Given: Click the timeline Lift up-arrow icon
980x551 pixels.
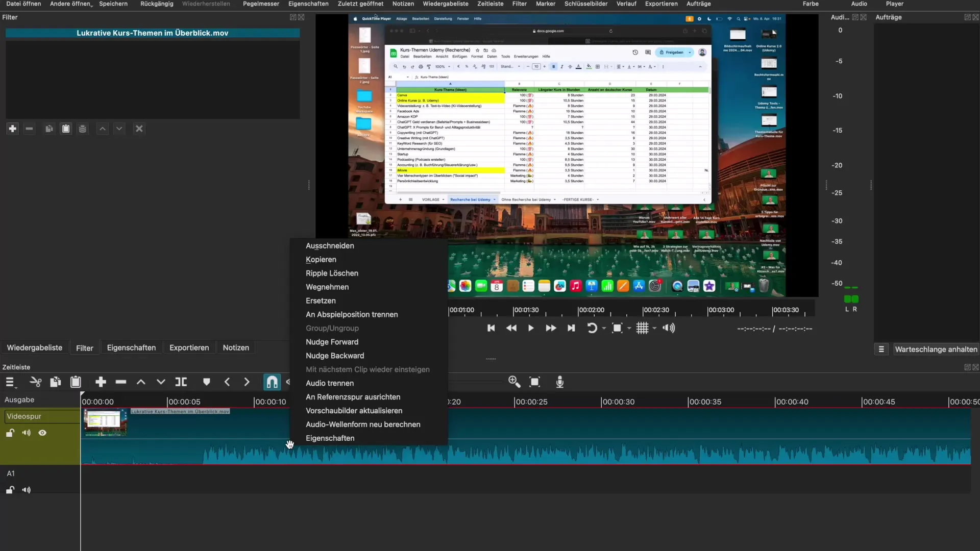Looking at the screenshot, I should (141, 382).
